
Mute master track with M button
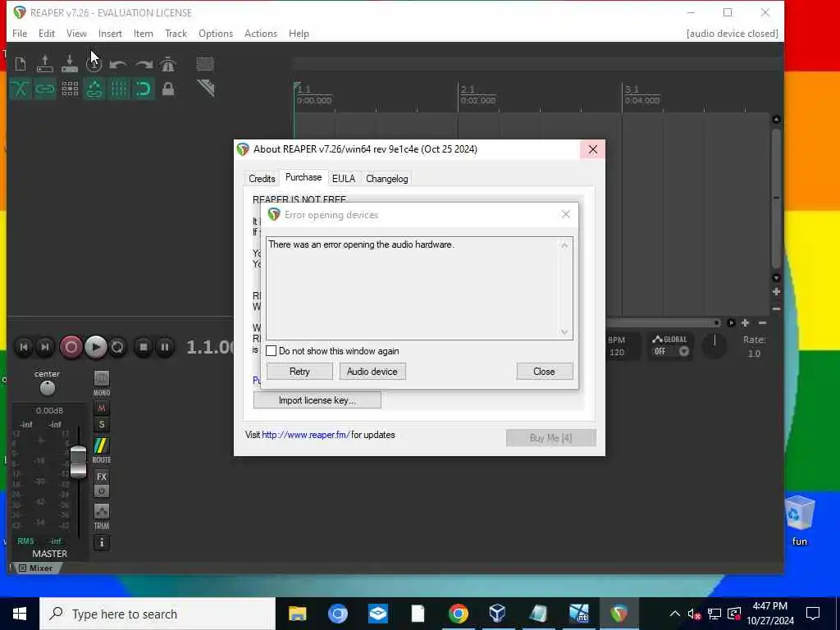tap(101, 409)
